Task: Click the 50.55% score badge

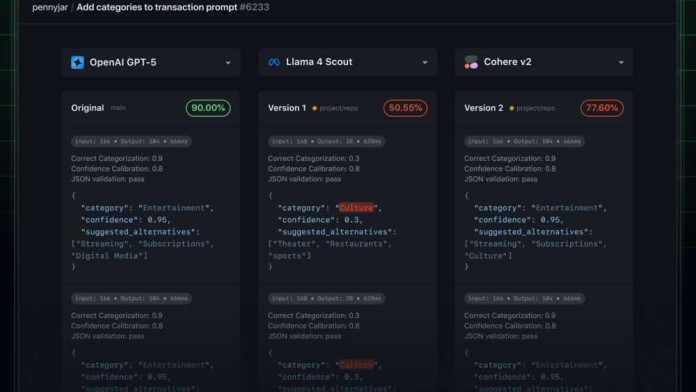Action: pos(405,108)
